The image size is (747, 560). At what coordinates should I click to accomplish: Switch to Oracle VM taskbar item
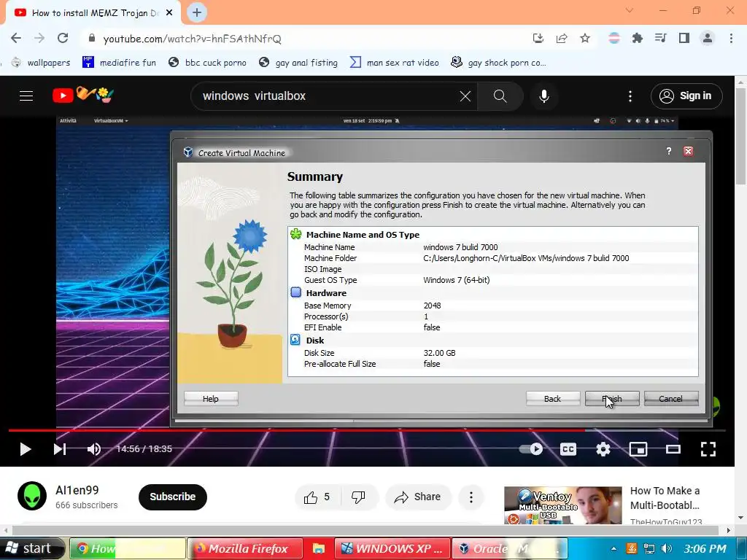509,548
